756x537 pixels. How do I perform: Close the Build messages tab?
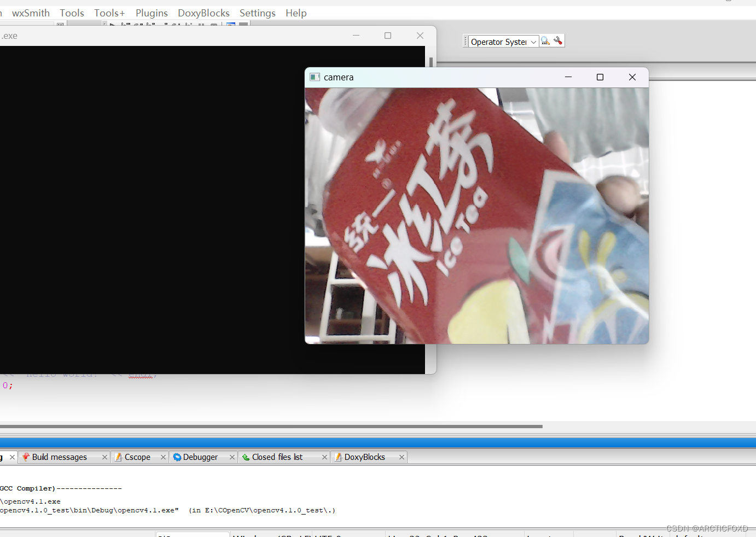[104, 457]
